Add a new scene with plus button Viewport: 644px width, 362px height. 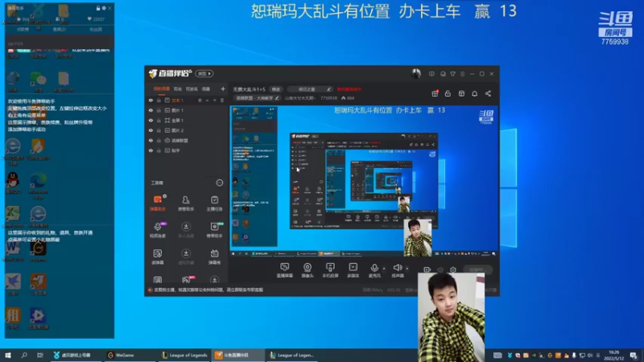click(x=223, y=88)
